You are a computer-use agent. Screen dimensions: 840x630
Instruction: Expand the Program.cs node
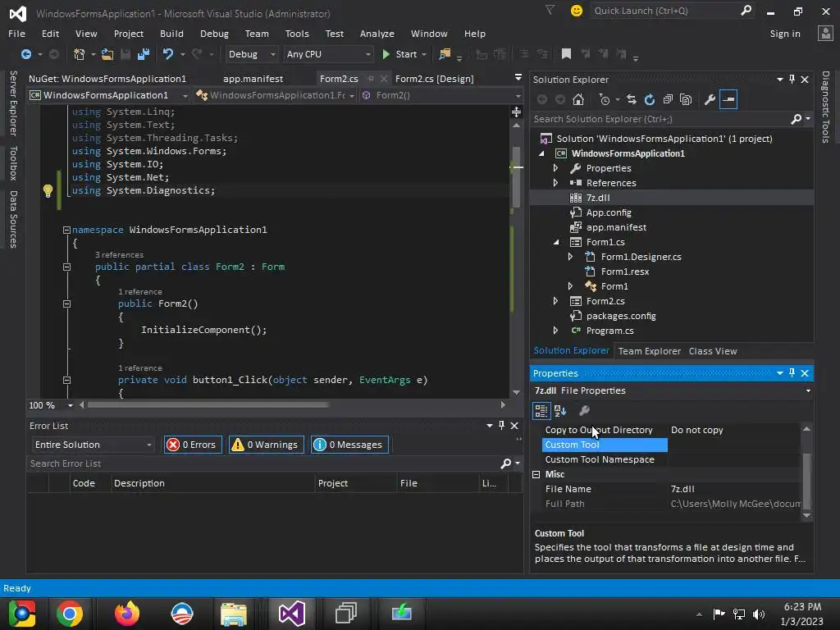pos(555,331)
